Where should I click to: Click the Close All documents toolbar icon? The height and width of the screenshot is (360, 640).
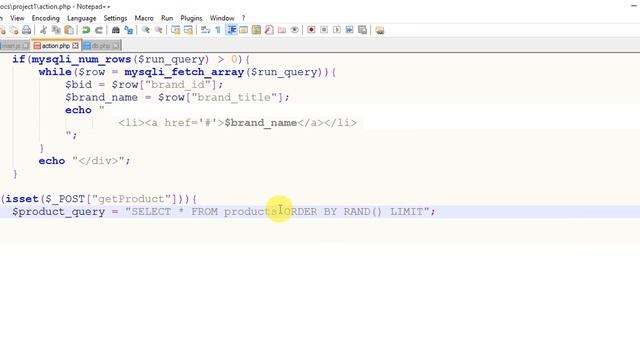coord(14,30)
